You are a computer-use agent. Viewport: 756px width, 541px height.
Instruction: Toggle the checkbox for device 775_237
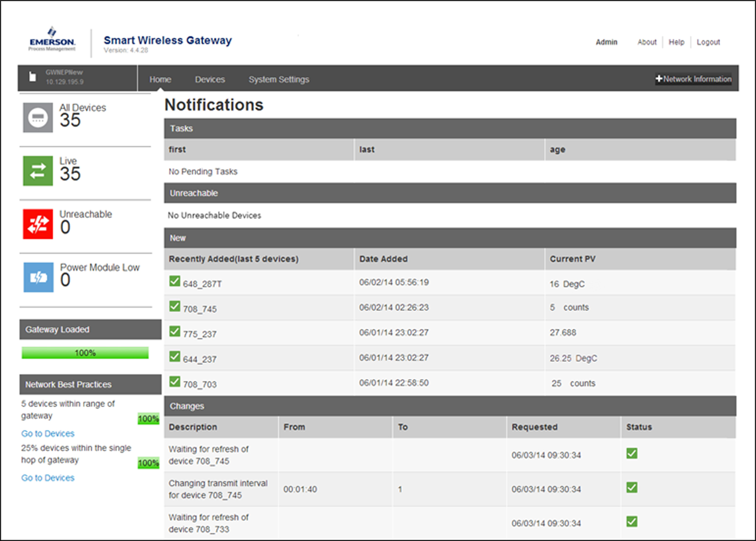(x=175, y=331)
